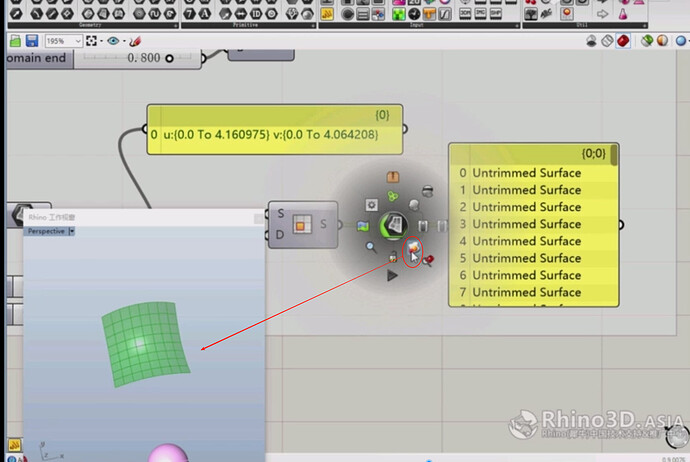Click the Isotrim S output grip
This screenshot has width=690, height=462.
pos(340,225)
